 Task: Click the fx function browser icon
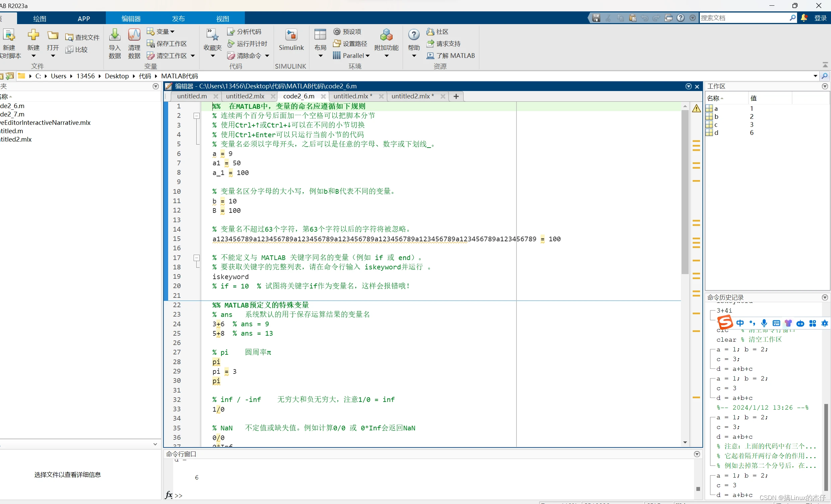[169, 495]
